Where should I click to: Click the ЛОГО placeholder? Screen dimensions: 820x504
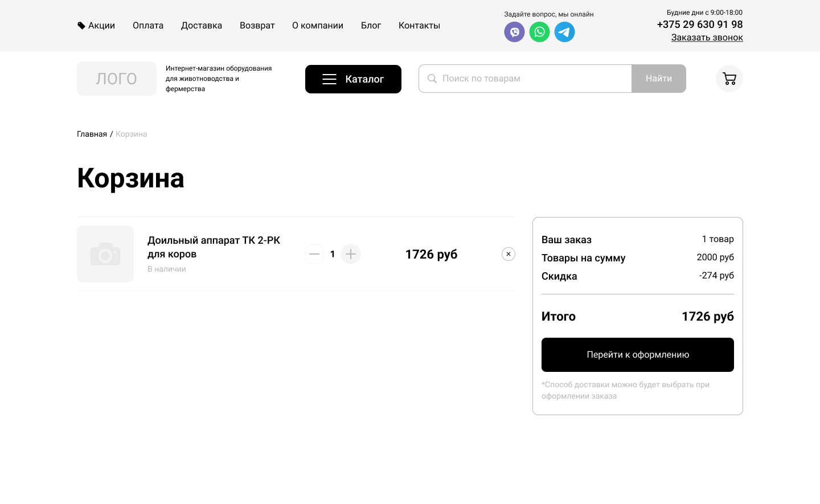[x=117, y=79]
